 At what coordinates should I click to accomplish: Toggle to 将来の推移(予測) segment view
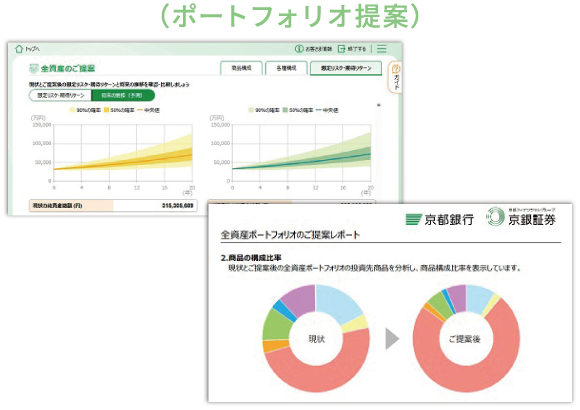pyautogui.click(x=122, y=95)
